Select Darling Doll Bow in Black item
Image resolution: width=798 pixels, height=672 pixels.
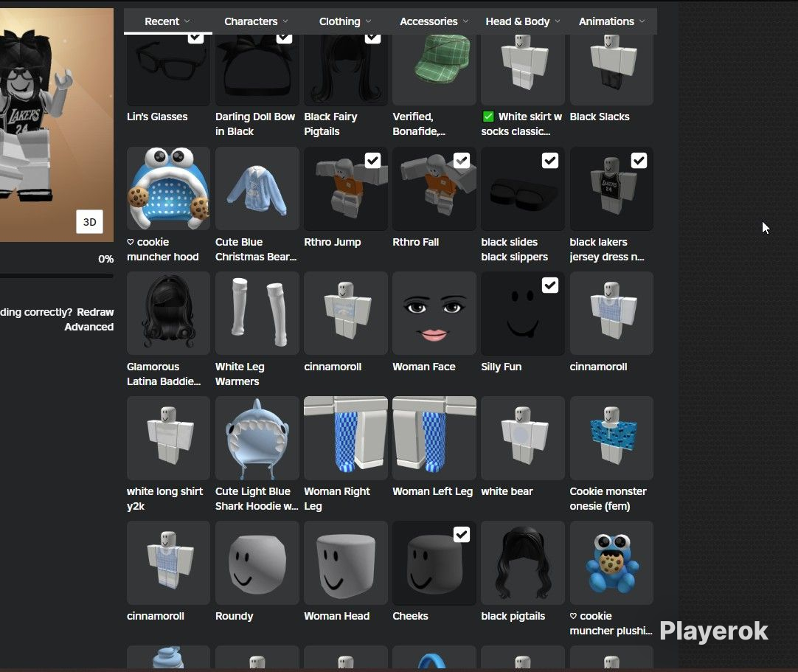(x=257, y=70)
